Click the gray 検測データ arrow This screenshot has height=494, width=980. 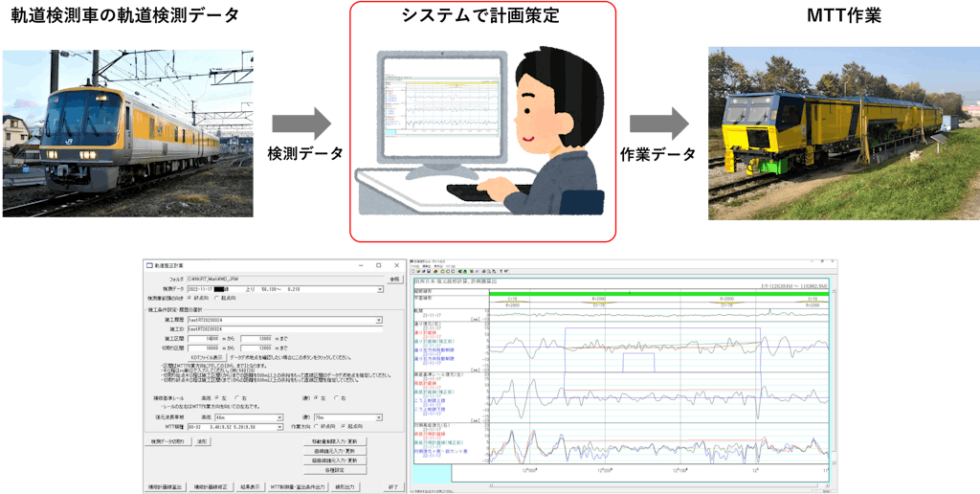pyautogui.click(x=301, y=123)
